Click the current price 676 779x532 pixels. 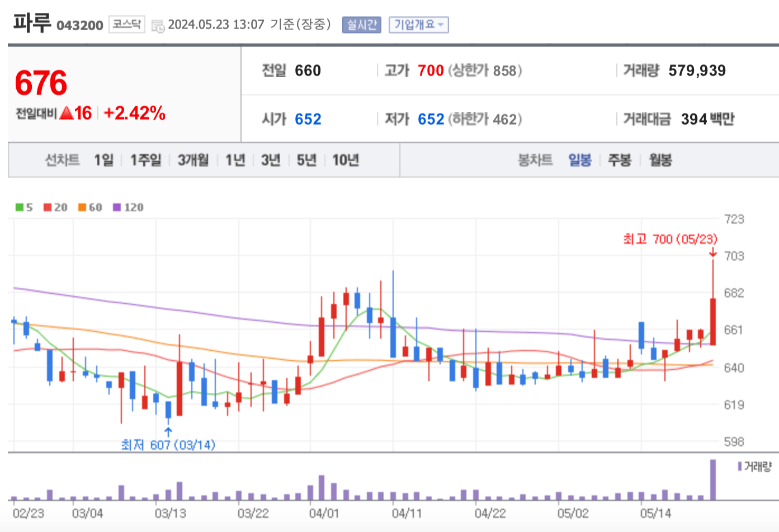[x=41, y=83]
